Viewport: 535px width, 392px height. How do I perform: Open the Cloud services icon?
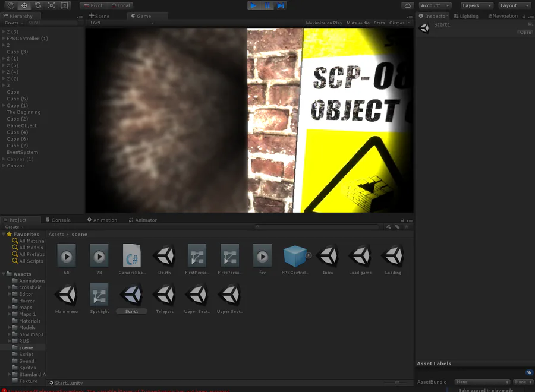click(408, 5)
